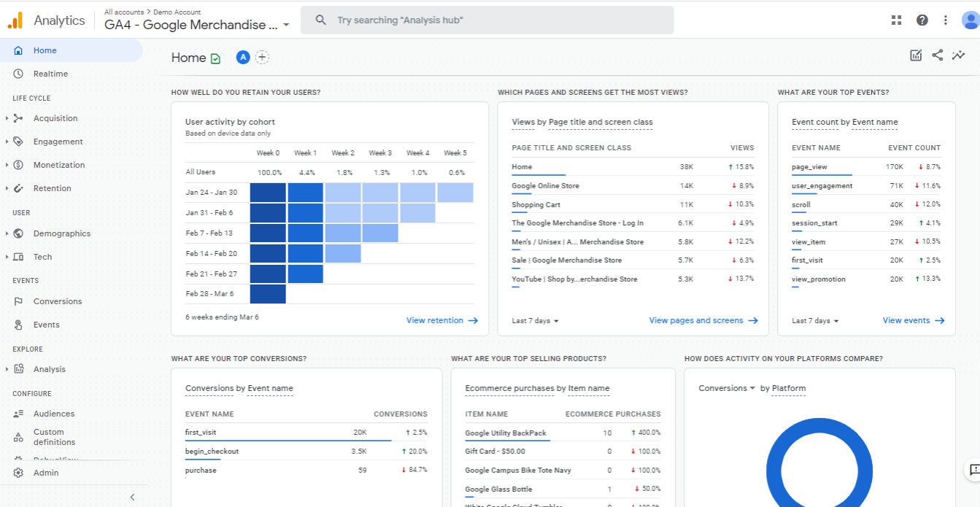Click the Admin gear icon
The height and width of the screenshot is (507, 980).
coord(18,473)
